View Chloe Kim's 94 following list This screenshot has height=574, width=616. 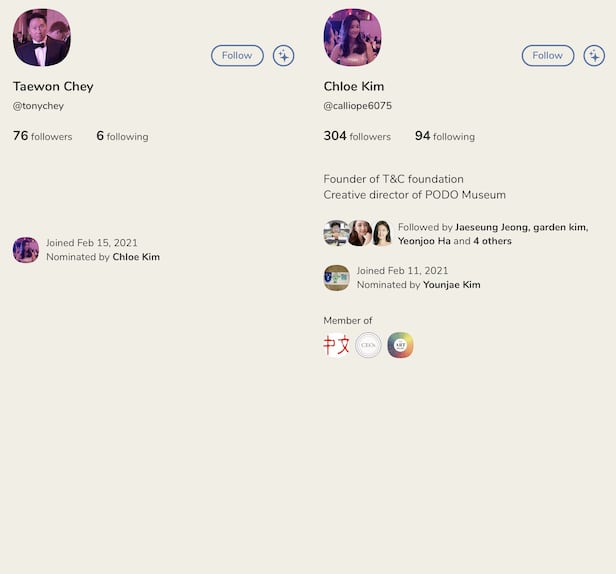click(445, 136)
